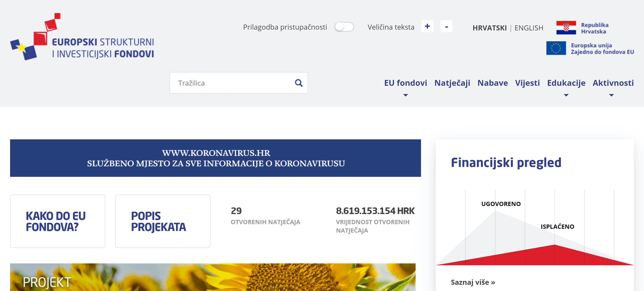Click the ISPLAĆENO chart label
644x291 pixels.
[x=557, y=226]
